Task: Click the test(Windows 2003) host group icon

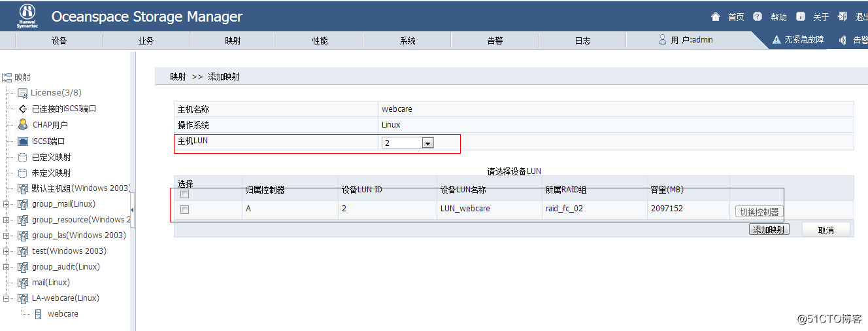Action: (23, 251)
